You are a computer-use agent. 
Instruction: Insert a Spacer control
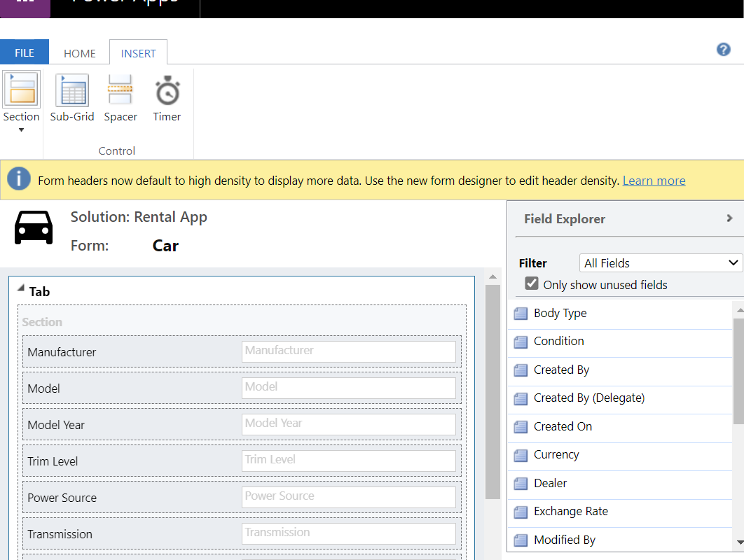coord(120,90)
